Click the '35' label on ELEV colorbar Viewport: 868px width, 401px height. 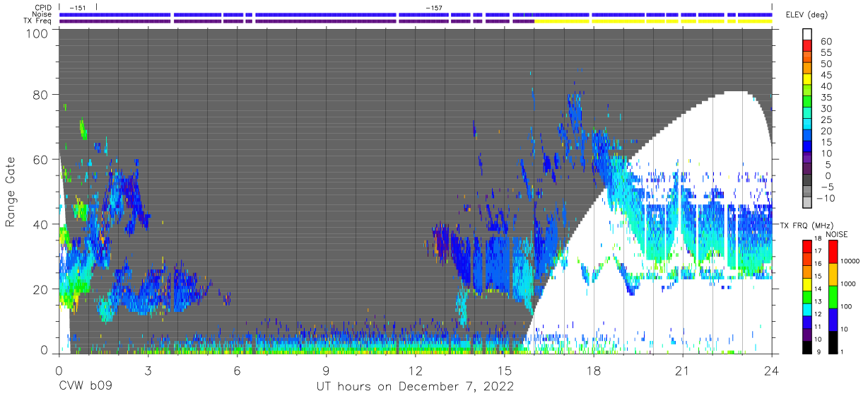[x=826, y=98]
